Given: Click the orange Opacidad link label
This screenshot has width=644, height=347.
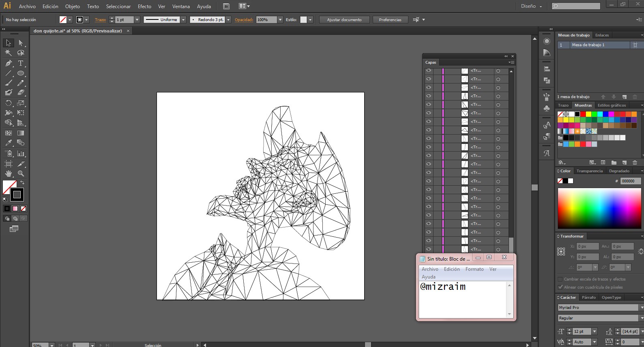Looking at the screenshot, I should click(244, 19).
